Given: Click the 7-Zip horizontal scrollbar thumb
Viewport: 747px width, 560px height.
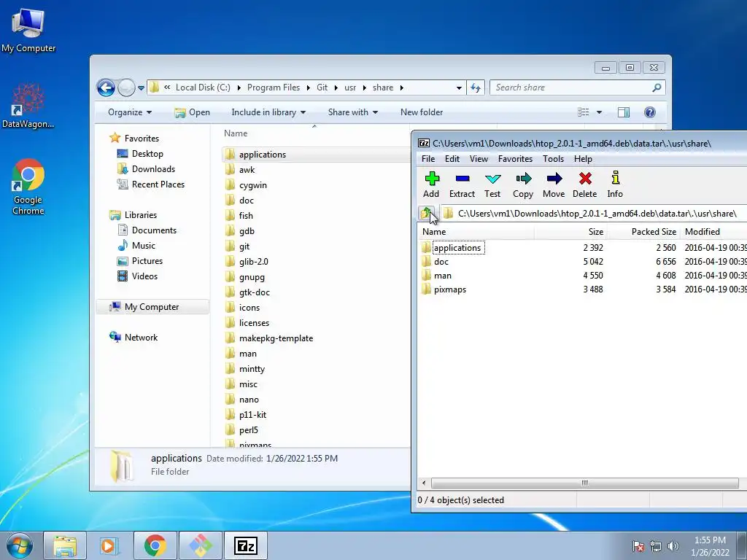Looking at the screenshot, I should point(584,483).
